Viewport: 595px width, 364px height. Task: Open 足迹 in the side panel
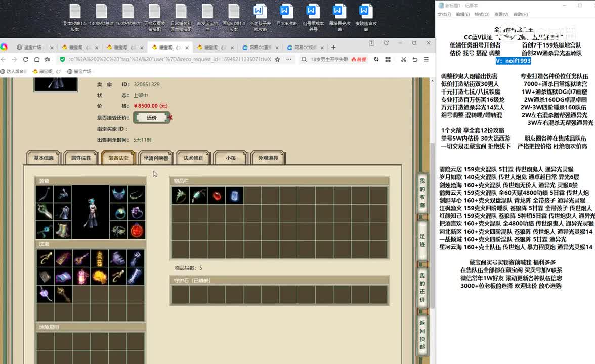(x=422, y=240)
